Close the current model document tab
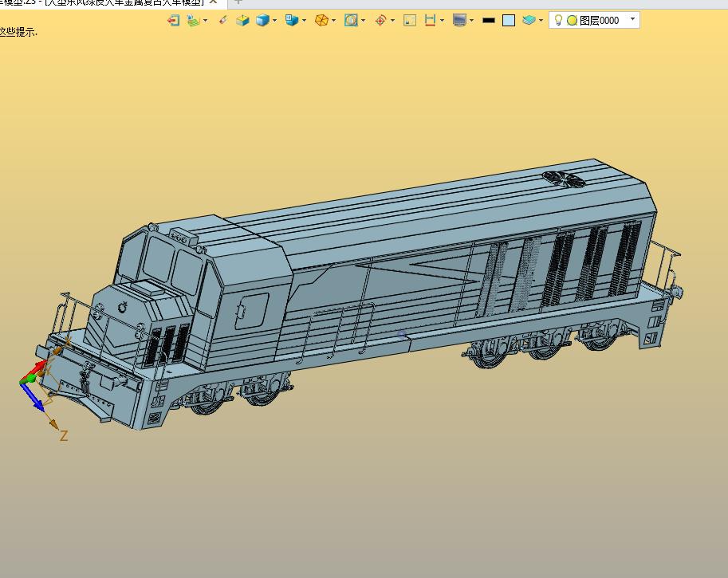 point(213,2)
